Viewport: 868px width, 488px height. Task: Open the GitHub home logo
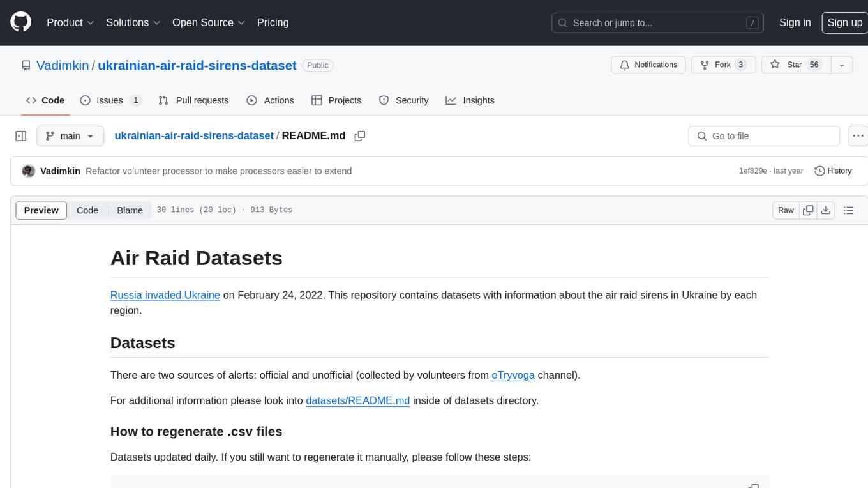(20, 22)
